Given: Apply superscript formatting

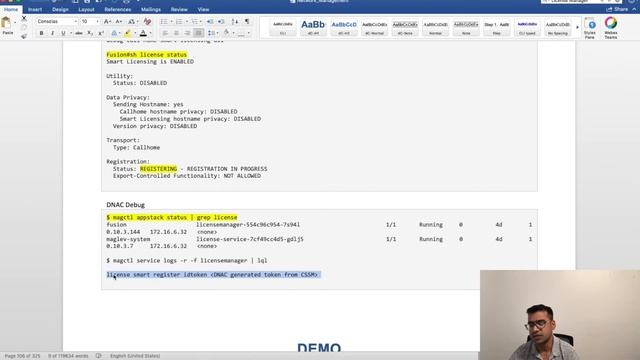Looking at the screenshot, I should coord(101,33).
